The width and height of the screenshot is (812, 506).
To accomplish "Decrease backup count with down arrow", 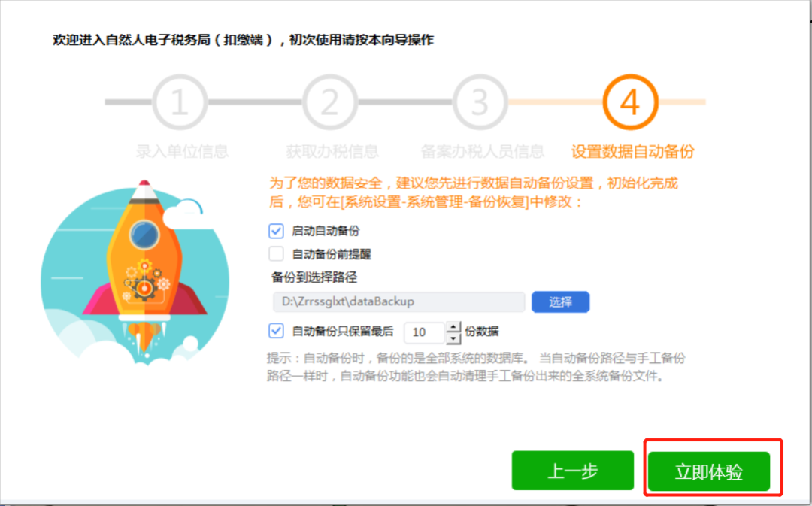I will click(x=453, y=338).
